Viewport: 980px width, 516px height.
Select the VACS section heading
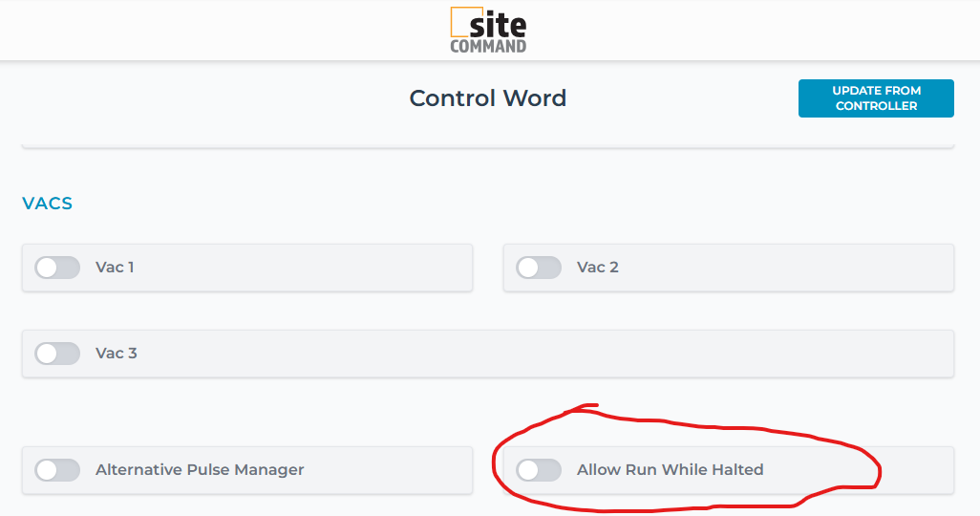[48, 204]
